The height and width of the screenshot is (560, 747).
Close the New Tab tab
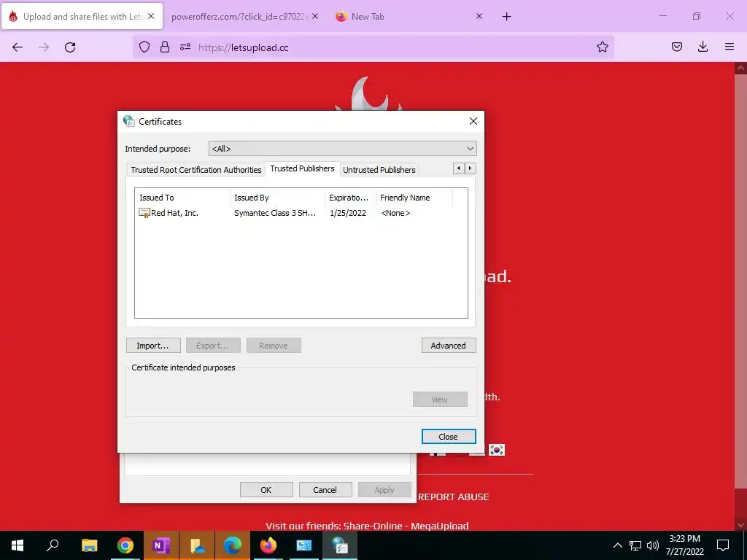479,16
